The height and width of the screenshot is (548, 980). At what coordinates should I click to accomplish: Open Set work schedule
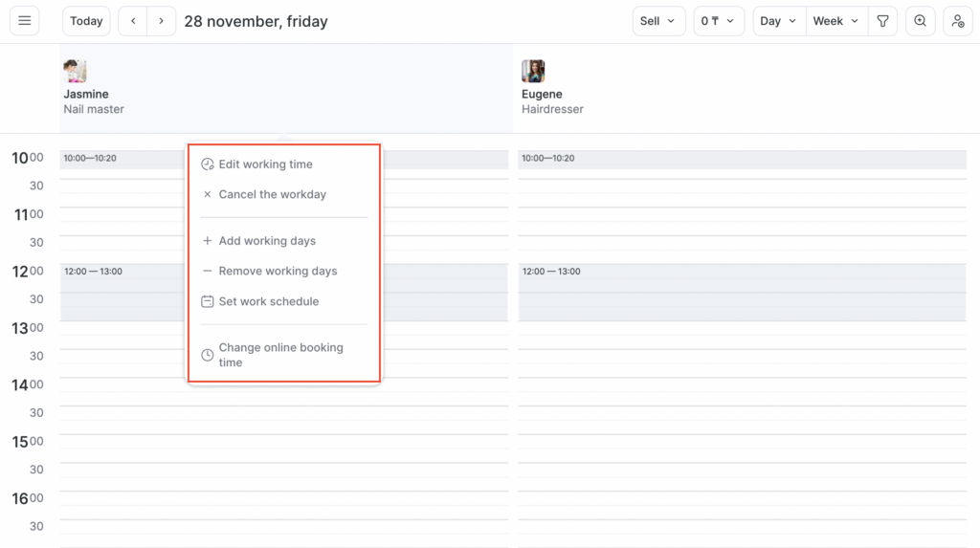click(x=268, y=301)
